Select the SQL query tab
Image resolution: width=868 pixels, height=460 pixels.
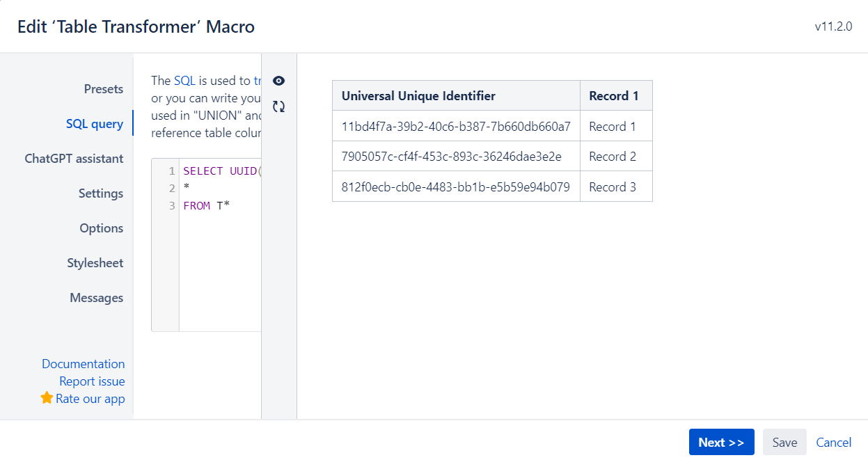95,123
